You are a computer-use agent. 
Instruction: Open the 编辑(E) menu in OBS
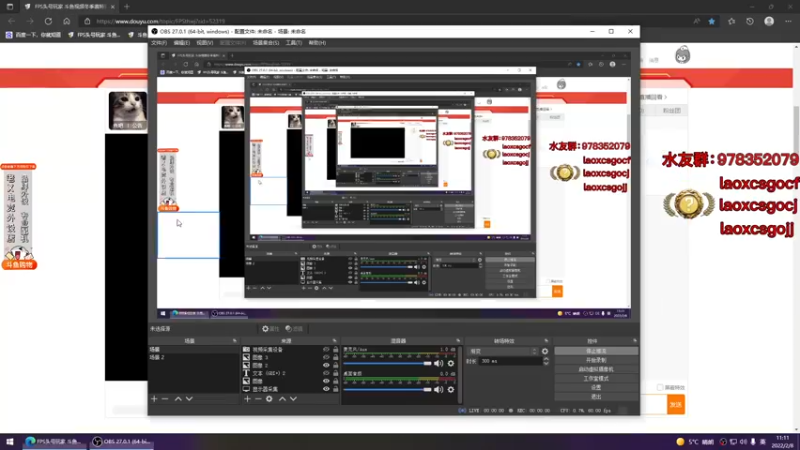point(182,43)
